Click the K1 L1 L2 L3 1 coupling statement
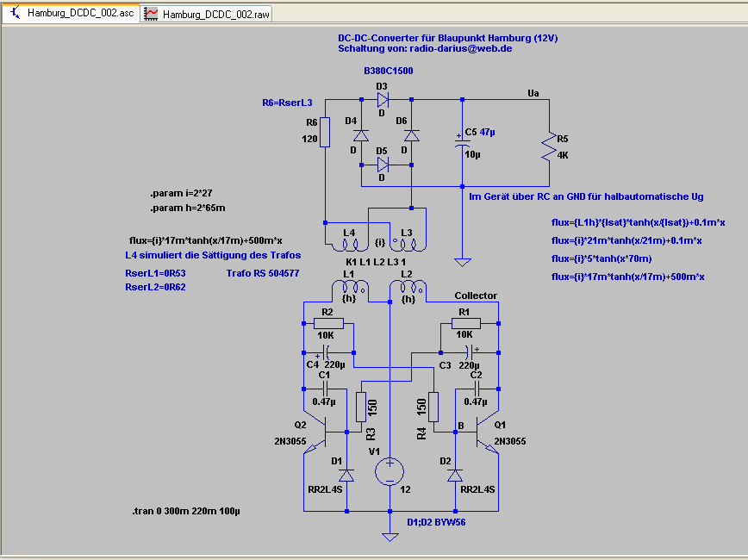This screenshot has height=560, width=748. pyautogui.click(x=376, y=262)
